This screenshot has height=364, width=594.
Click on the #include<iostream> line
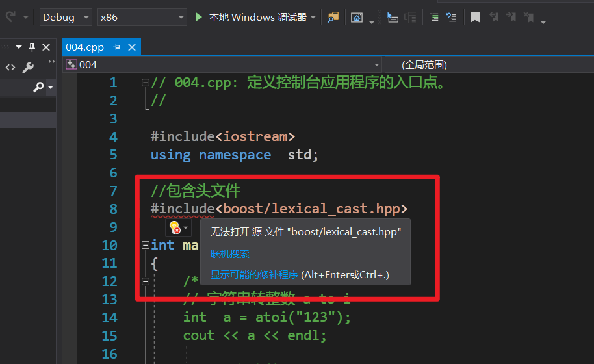222,136
